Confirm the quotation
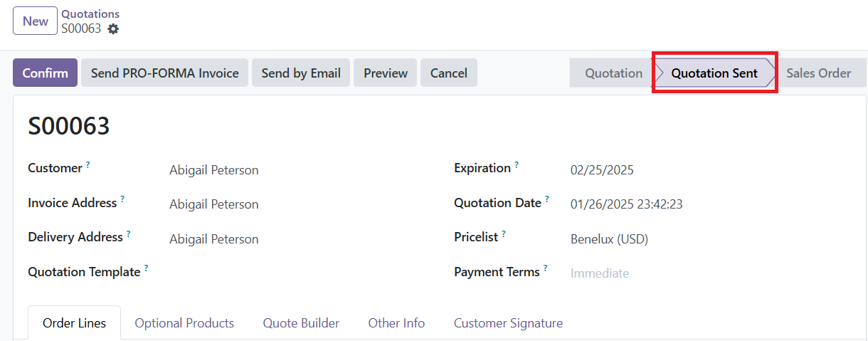This screenshot has width=868, height=341. (x=45, y=73)
